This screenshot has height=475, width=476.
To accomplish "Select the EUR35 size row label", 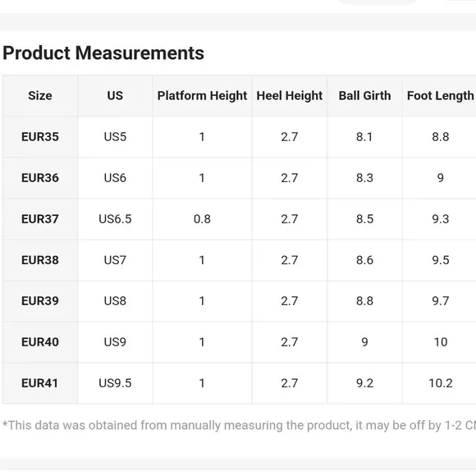I will point(40,136).
